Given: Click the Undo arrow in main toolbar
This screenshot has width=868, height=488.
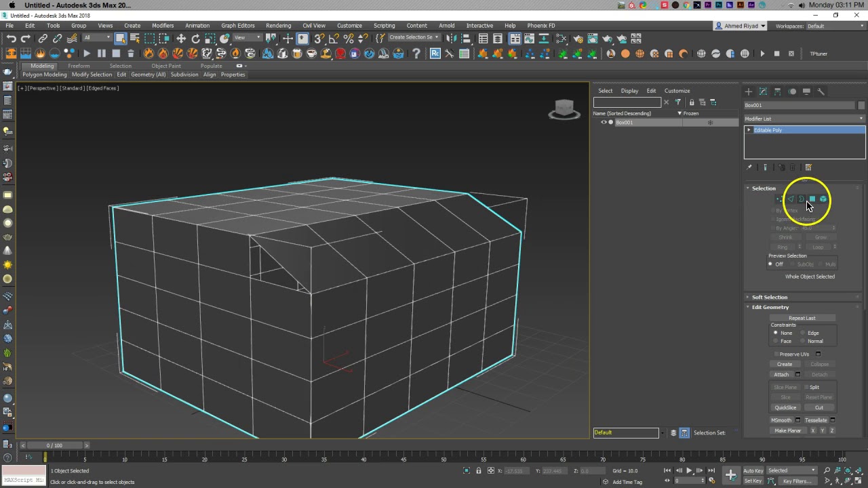Looking at the screenshot, I should (x=12, y=39).
